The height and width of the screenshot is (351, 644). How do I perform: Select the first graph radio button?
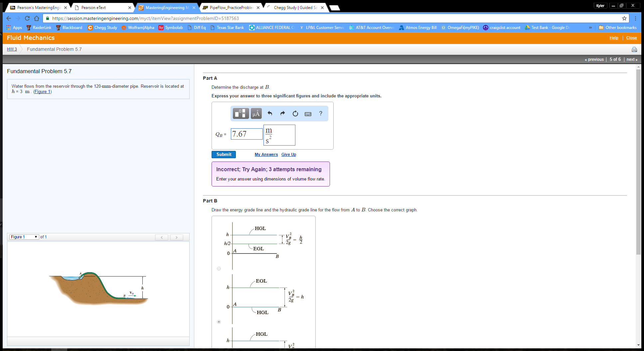coord(219,268)
